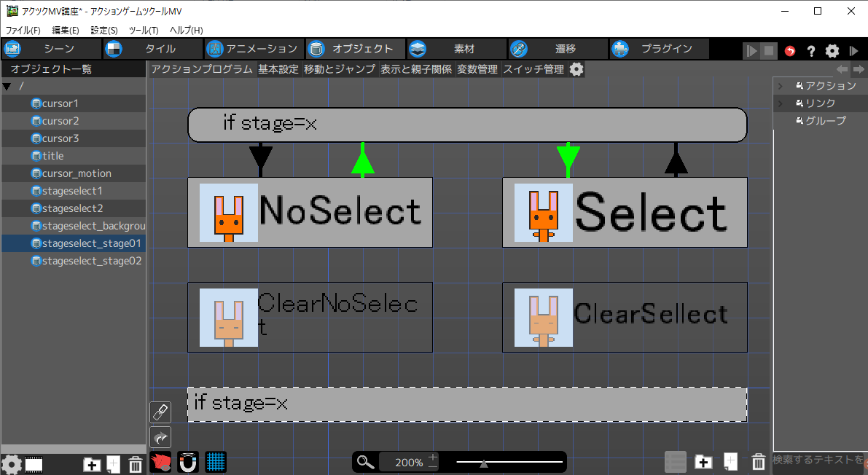The width and height of the screenshot is (868, 475).
Task: Open the 基本設定 settings tab
Action: click(x=278, y=69)
